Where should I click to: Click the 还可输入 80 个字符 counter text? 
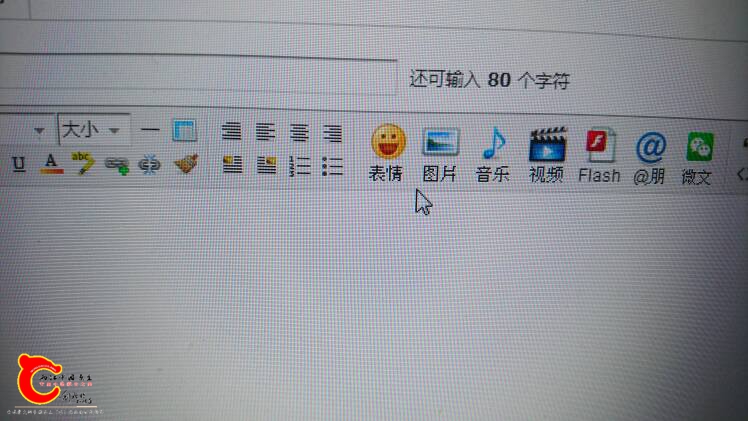(489, 80)
